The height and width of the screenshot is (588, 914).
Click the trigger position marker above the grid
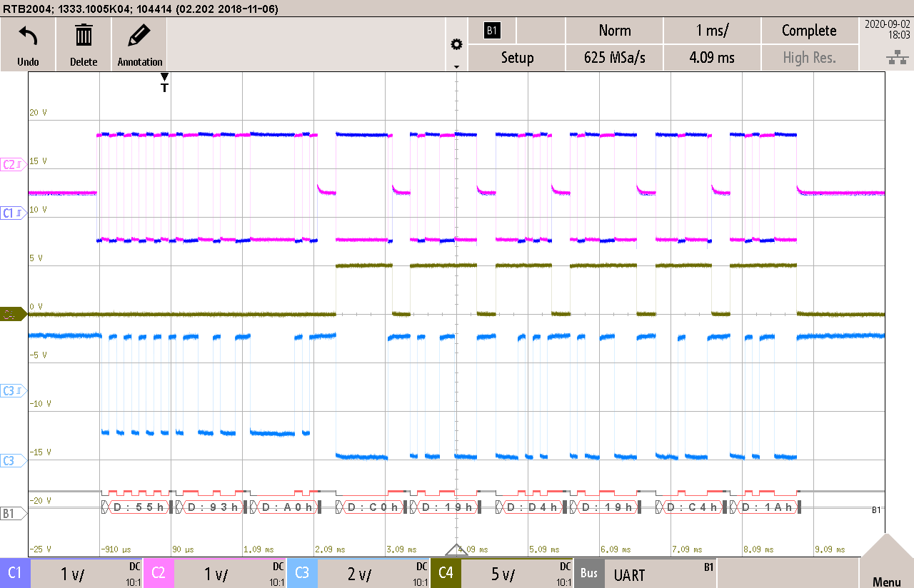click(x=164, y=81)
